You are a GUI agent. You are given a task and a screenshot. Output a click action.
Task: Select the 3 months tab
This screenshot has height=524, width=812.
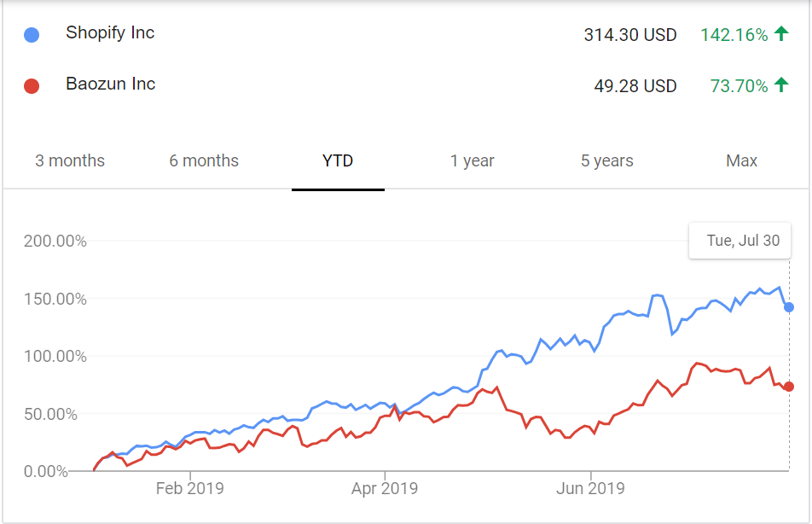click(70, 160)
